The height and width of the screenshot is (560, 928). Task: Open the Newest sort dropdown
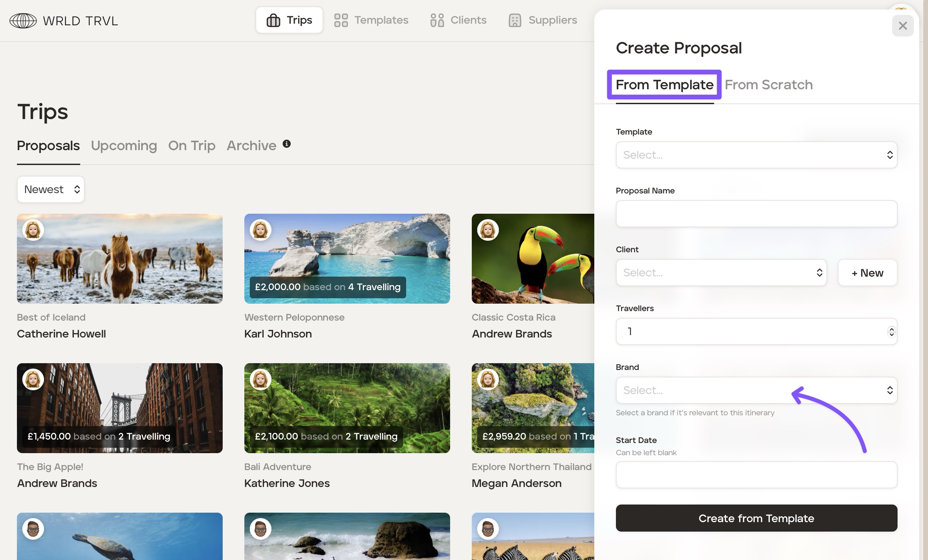(50, 189)
